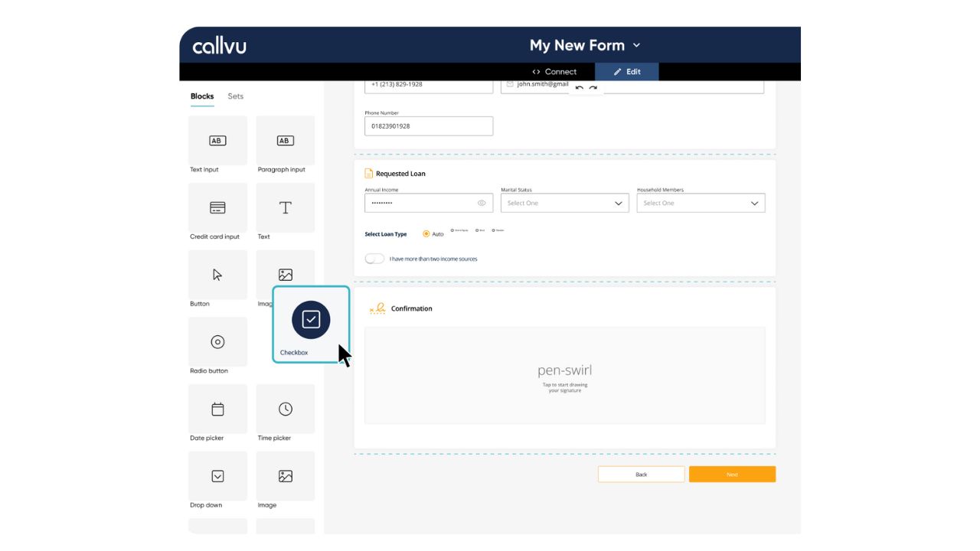
Task: Toggle the multiple income sources switch
Action: (x=374, y=259)
